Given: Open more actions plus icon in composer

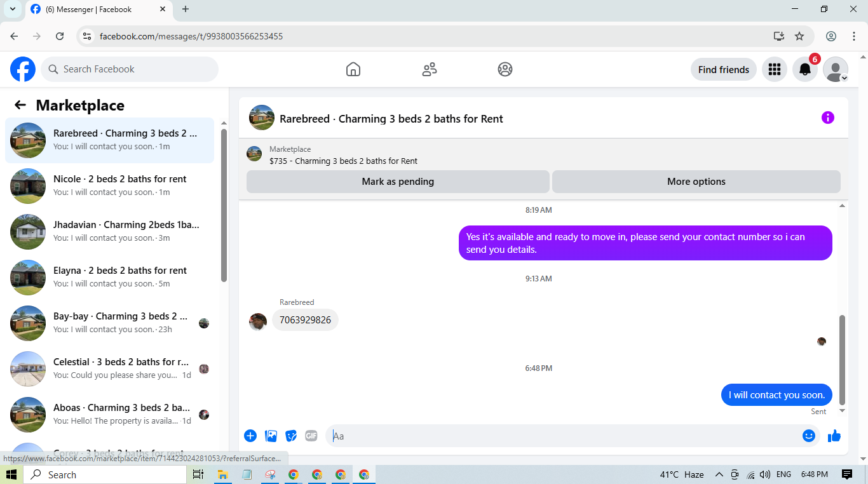Looking at the screenshot, I should click(250, 436).
